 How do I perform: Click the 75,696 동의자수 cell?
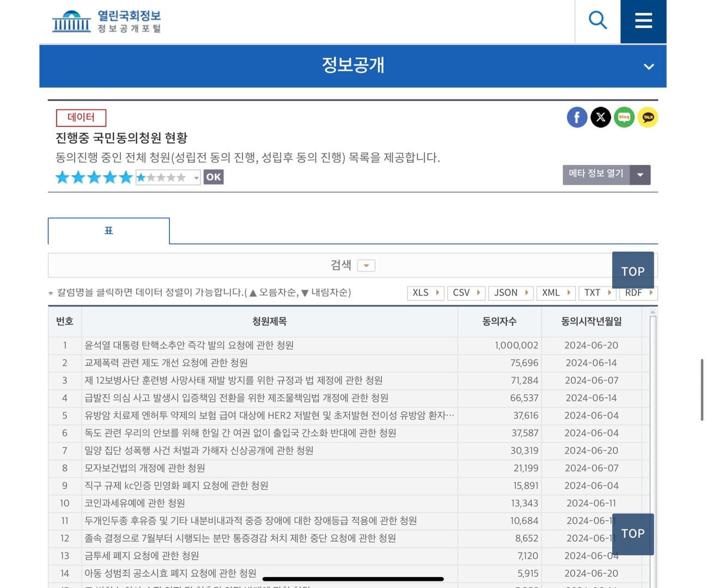500,363
